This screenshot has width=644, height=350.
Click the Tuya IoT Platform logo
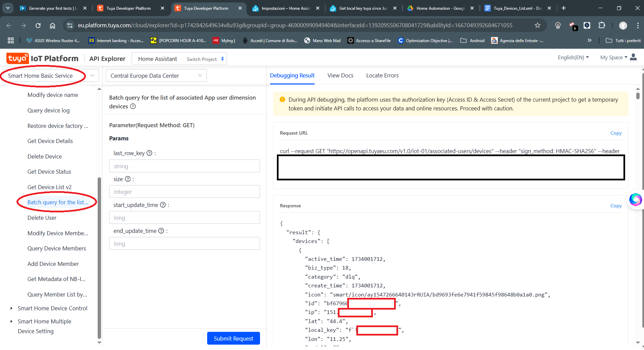42,59
